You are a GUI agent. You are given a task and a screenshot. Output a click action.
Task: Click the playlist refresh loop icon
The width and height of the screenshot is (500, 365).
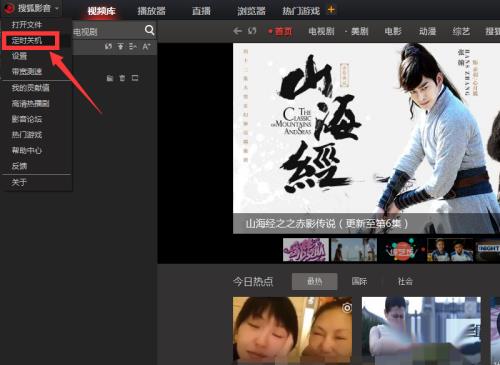coord(108,46)
